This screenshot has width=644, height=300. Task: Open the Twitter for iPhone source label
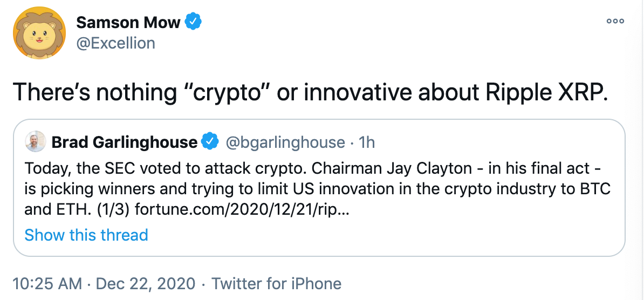coord(276,284)
